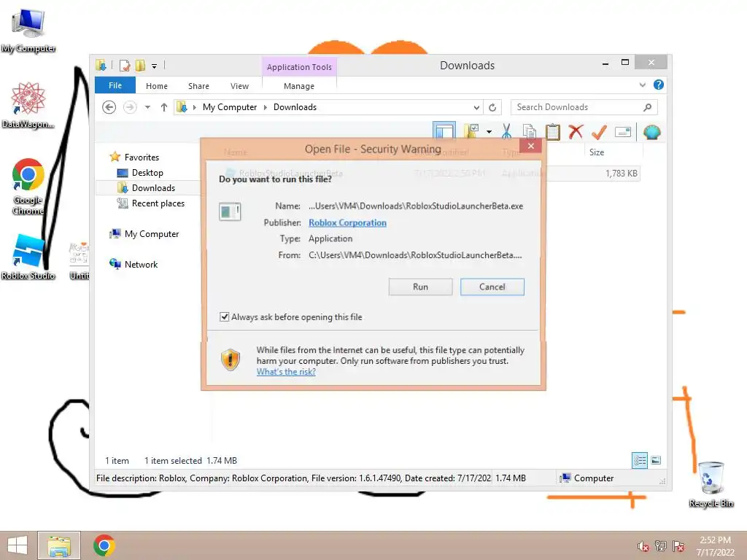
Task: Open the Manage ribbon tab
Action: click(299, 86)
